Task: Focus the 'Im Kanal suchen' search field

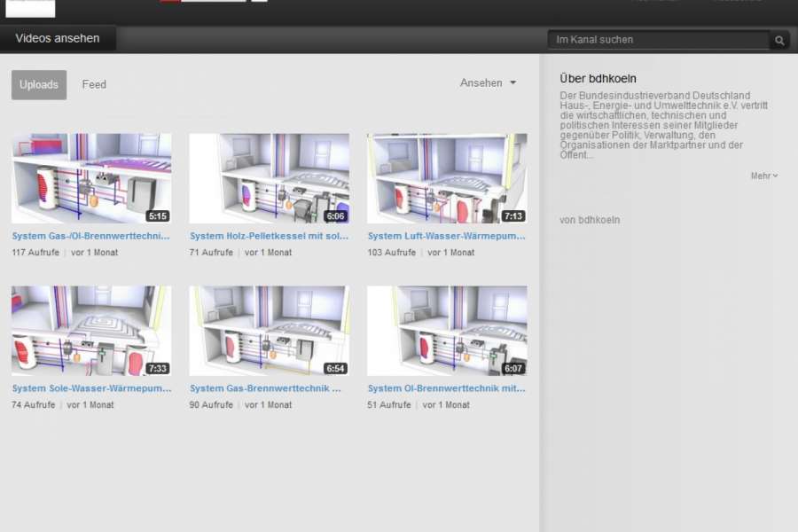Action: pos(659,40)
